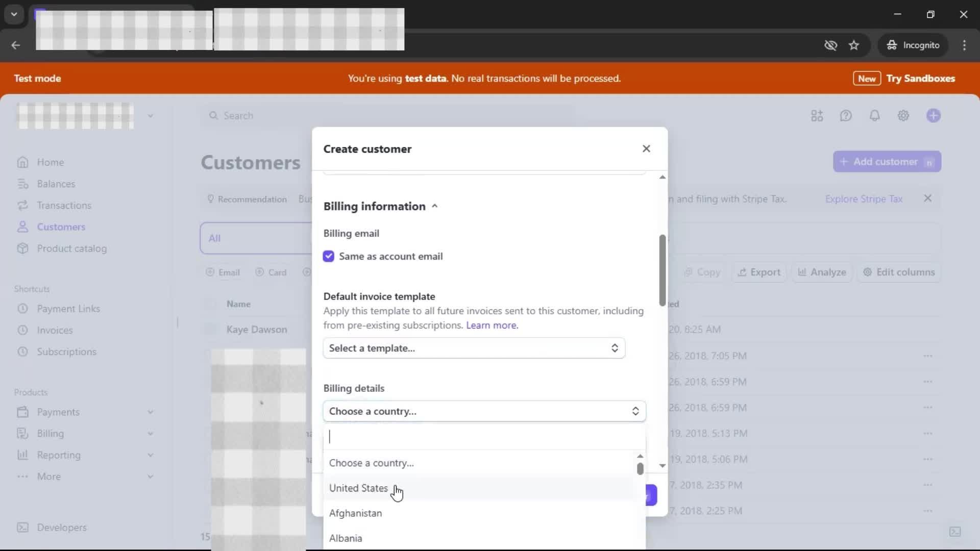Open the help question mark icon

pyautogui.click(x=846, y=116)
